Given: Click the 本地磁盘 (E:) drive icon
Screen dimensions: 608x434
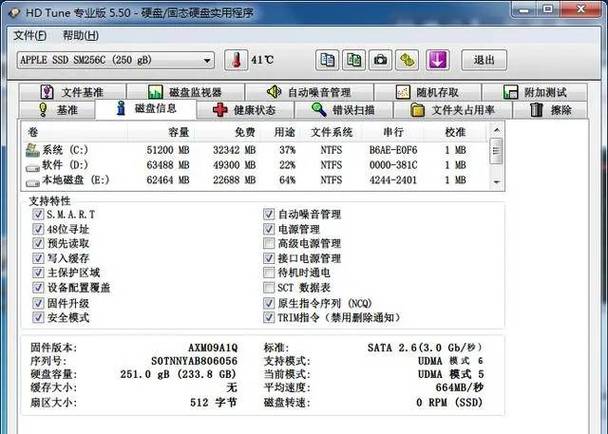Looking at the screenshot, I should 33,183.
